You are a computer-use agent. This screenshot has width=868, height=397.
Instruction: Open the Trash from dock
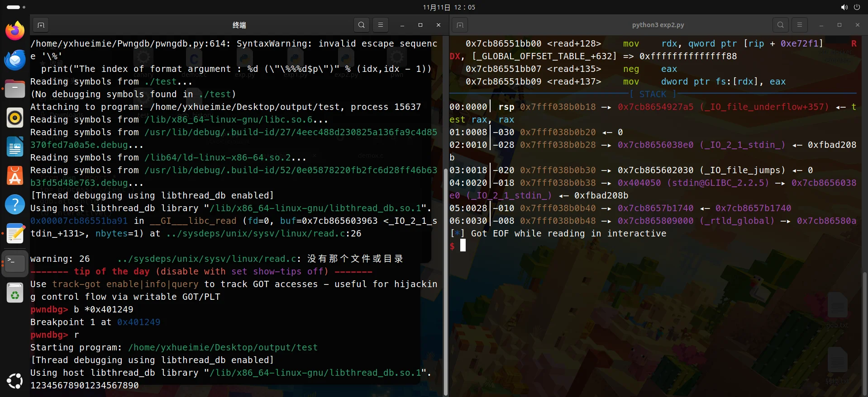click(x=15, y=293)
